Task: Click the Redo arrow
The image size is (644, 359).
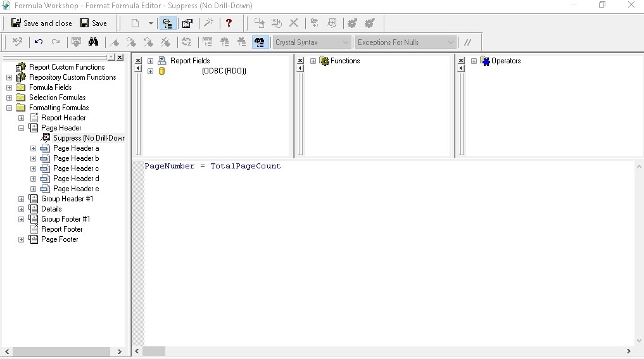Action: pos(56,42)
